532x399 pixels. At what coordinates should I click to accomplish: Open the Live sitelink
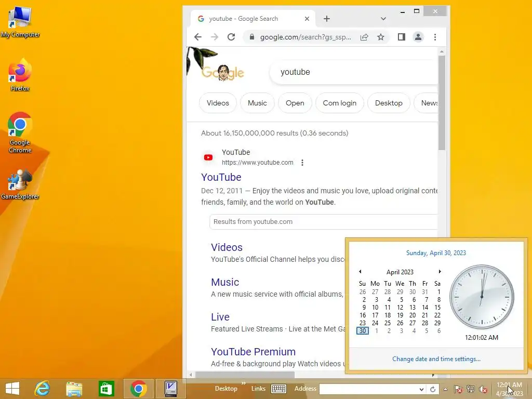220,317
